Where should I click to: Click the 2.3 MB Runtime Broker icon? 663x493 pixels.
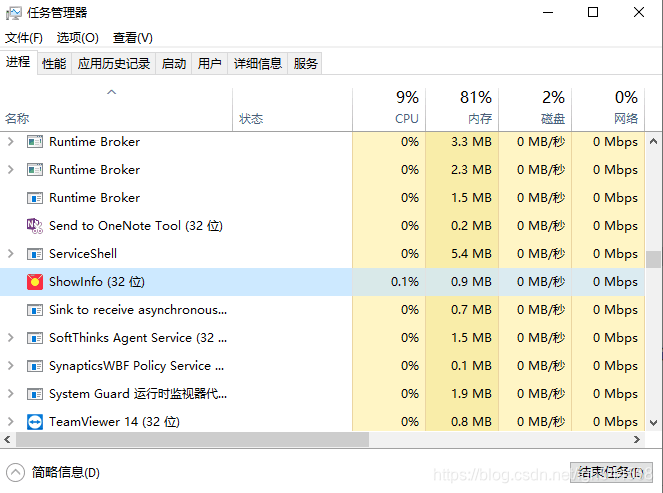pyautogui.click(x=35, y=170)
